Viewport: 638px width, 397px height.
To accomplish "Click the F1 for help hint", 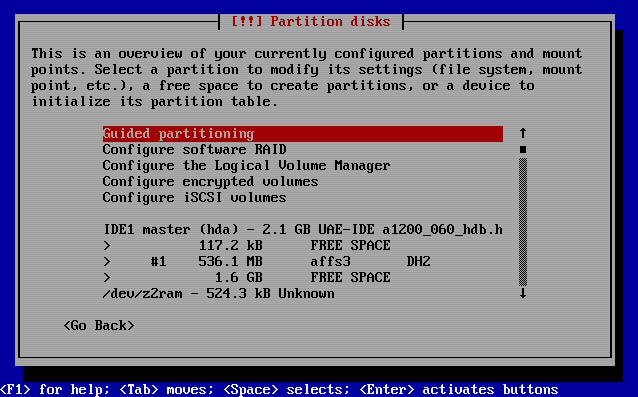I will click(x=55, y=389).
